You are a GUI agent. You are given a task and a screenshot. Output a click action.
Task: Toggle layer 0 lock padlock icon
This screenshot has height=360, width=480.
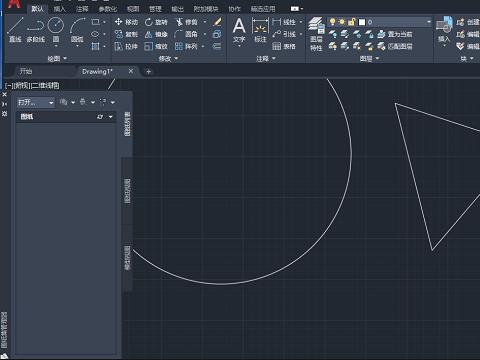tap(351, 22)
